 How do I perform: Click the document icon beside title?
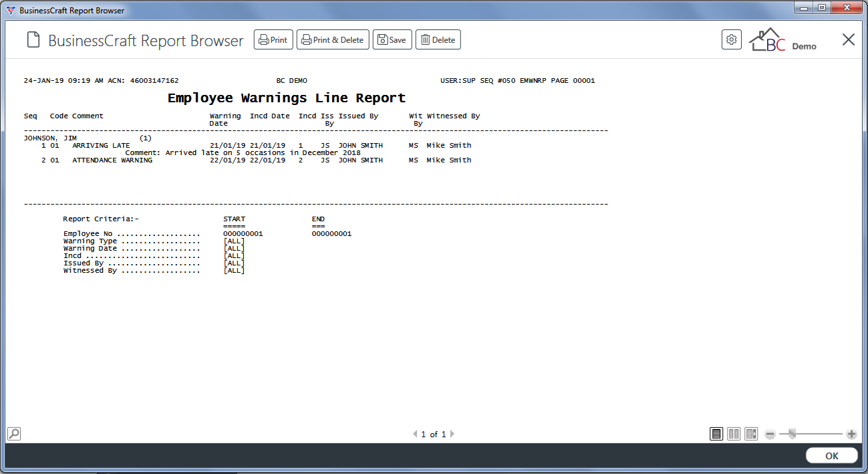pos(33,40)
